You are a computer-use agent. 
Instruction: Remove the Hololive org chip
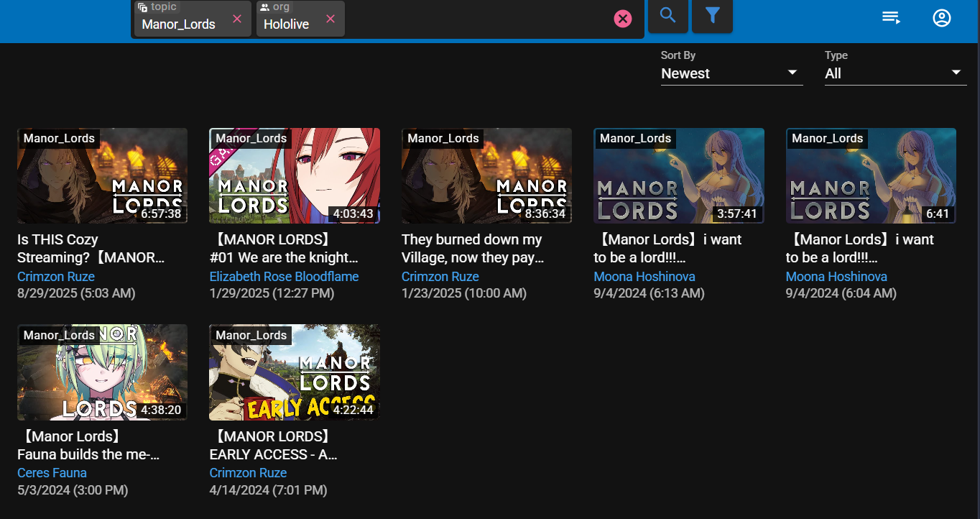(330, 19)
